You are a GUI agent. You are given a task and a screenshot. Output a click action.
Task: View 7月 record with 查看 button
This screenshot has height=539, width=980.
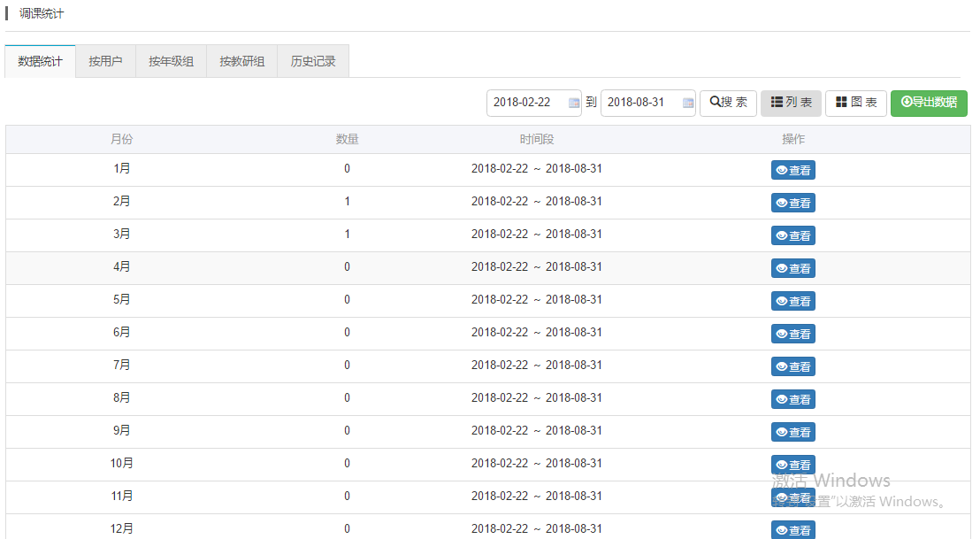click(792, 366)
